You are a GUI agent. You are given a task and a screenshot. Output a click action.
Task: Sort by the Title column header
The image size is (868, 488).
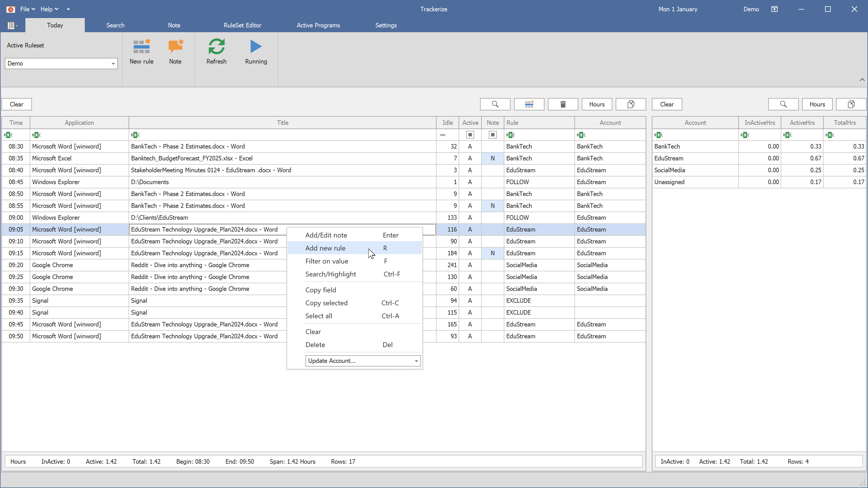coord(282,123)
